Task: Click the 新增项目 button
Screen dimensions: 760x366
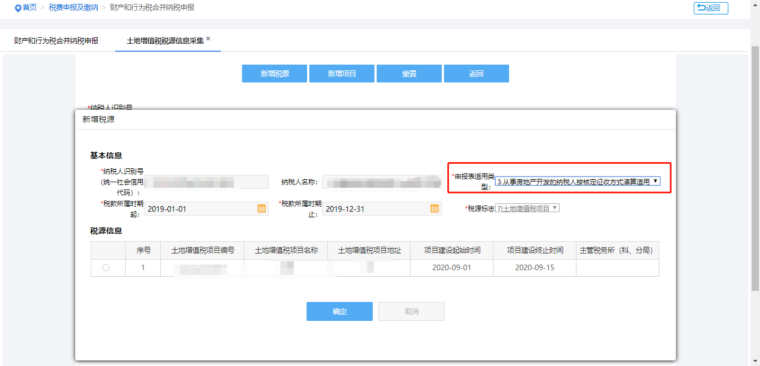Action: 342,74
